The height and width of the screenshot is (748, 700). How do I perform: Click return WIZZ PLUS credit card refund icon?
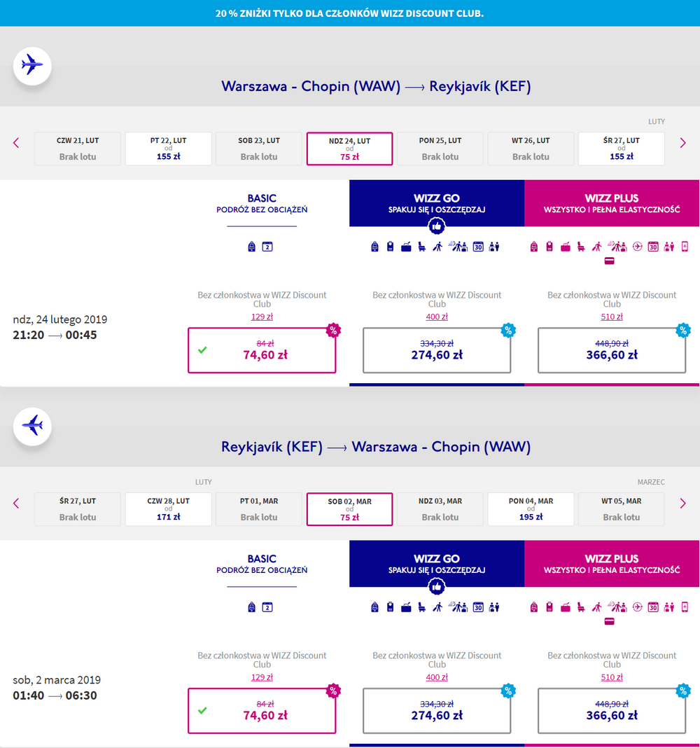coord(610,622)
